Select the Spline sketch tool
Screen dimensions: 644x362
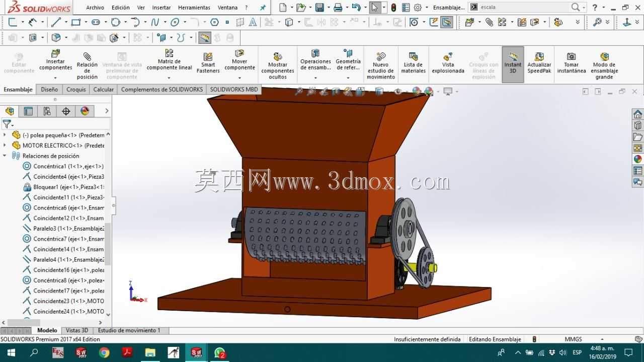click(x=155, y=22)
